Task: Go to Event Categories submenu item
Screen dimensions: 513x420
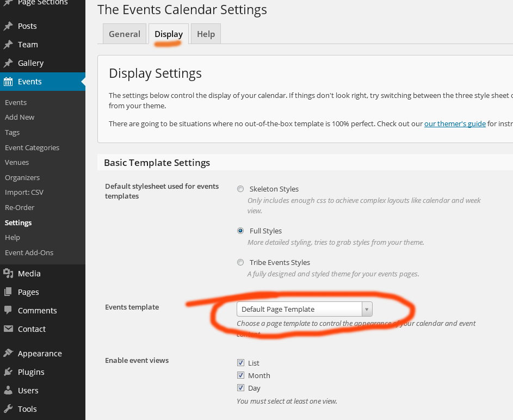Action: coord(32,147)
